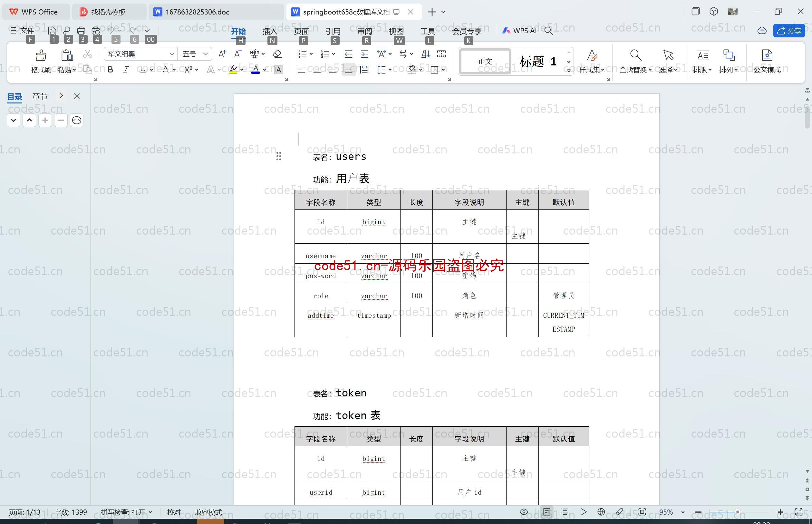Screen dimensions: 812x524
Task: Click the cloud upload icon near Share
Action: (x=762, y=31)
